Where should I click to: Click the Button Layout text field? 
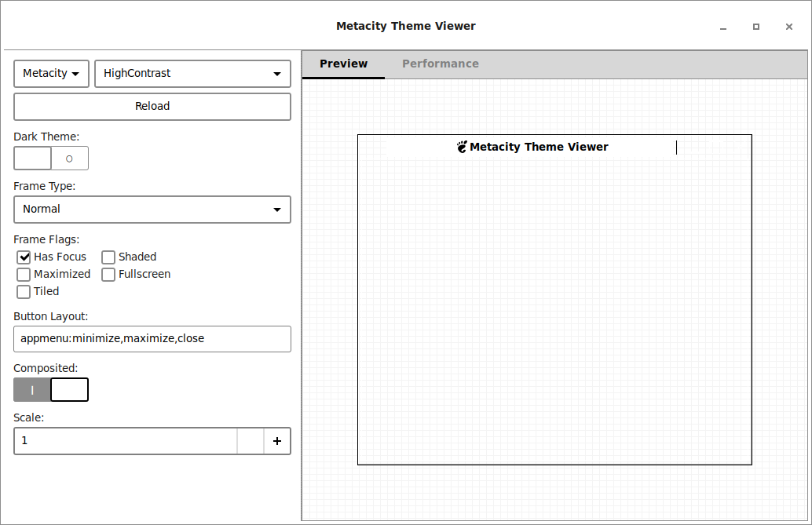tap(152, 338)
